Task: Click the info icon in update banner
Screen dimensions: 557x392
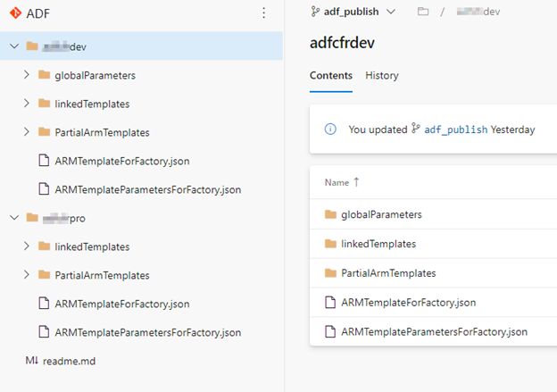Action: [330, 129]
